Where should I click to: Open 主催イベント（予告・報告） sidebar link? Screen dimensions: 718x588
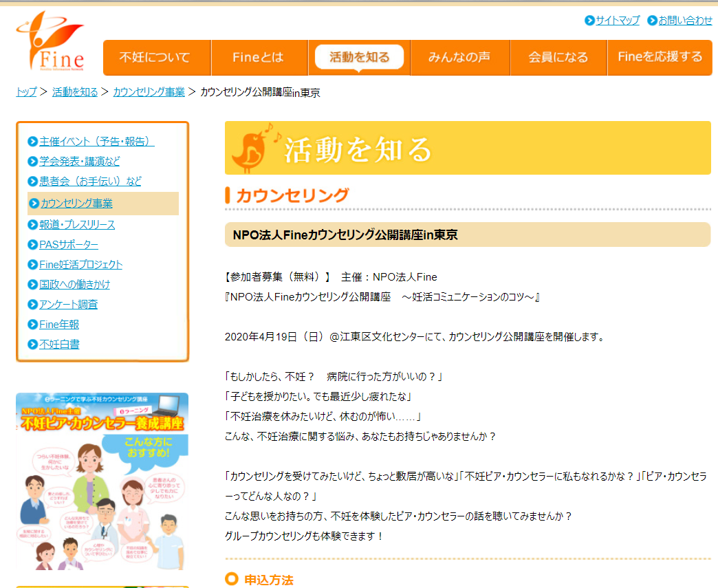(96, 142)
